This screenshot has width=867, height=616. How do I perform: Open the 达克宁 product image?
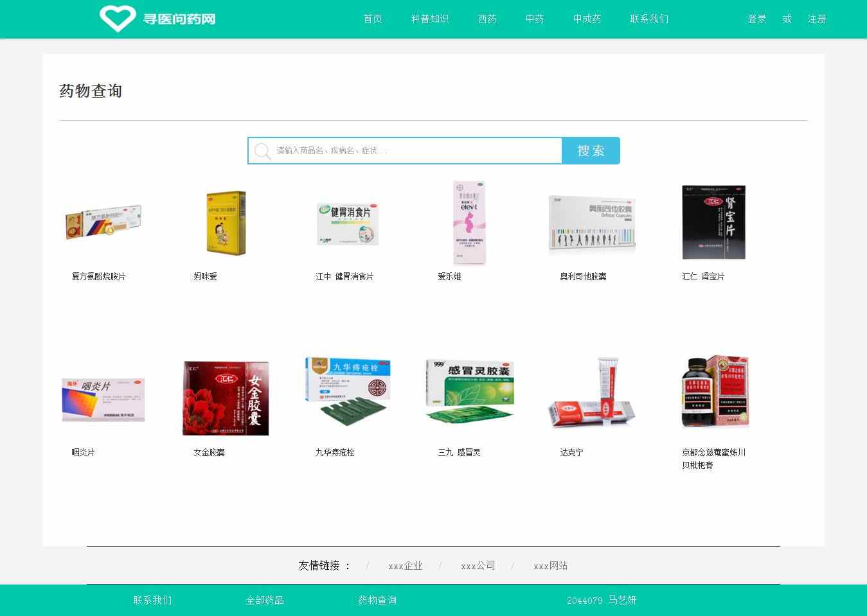pyautogui.click(x=592, y=393)
